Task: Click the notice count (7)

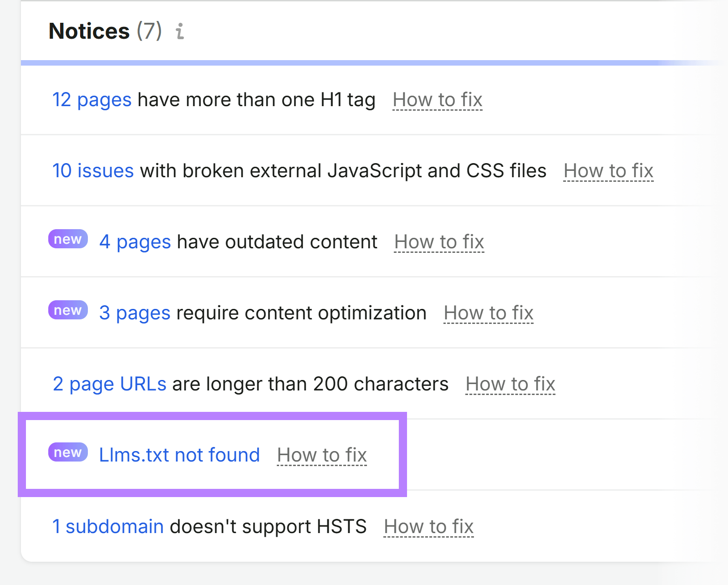Action: (x=149, y=31)
